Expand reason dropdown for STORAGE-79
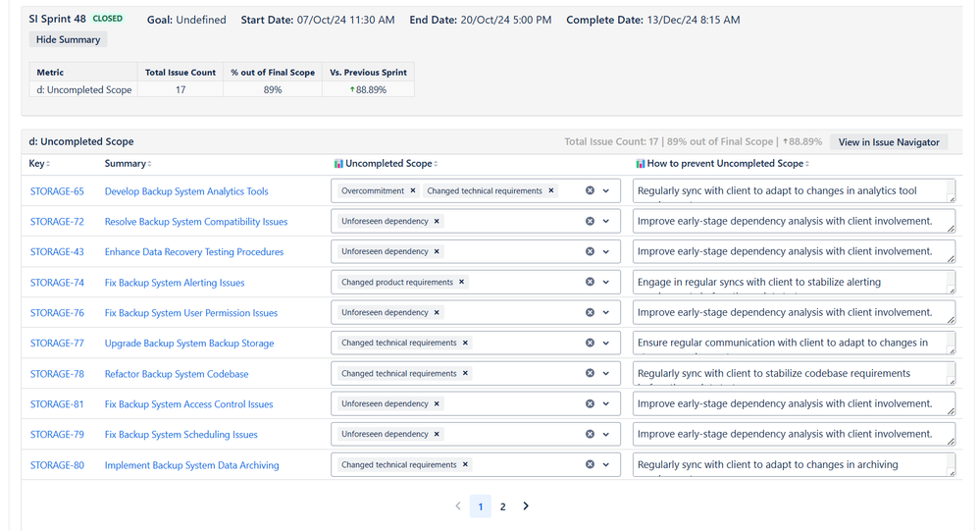This screenshot has height=531, width=980. 605,434
